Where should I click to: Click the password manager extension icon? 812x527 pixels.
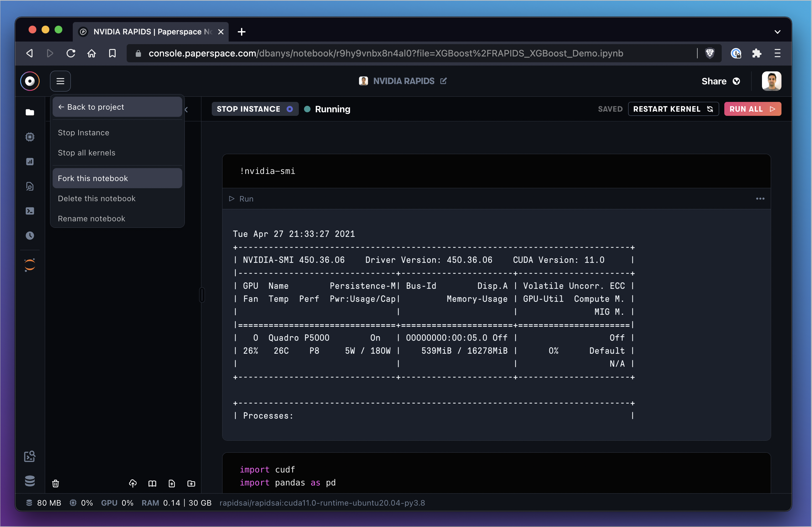pyautogui.click(x=736, y=53)
